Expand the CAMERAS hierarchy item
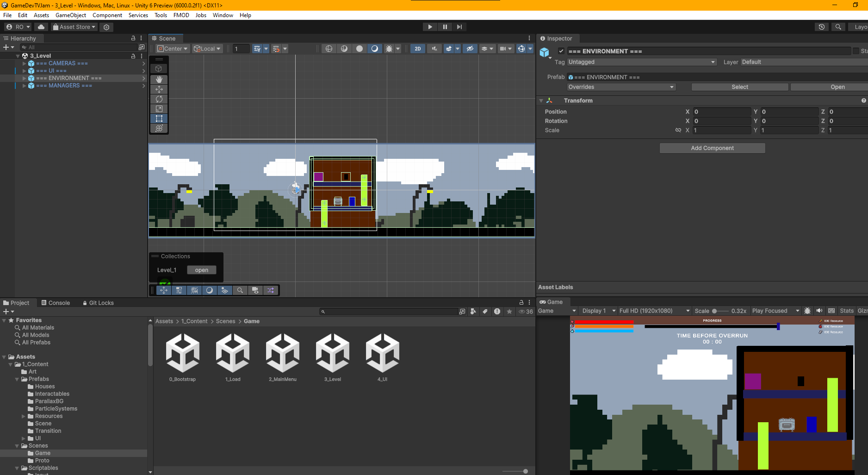Screen dimensions: 868x475 coord(25,63)
